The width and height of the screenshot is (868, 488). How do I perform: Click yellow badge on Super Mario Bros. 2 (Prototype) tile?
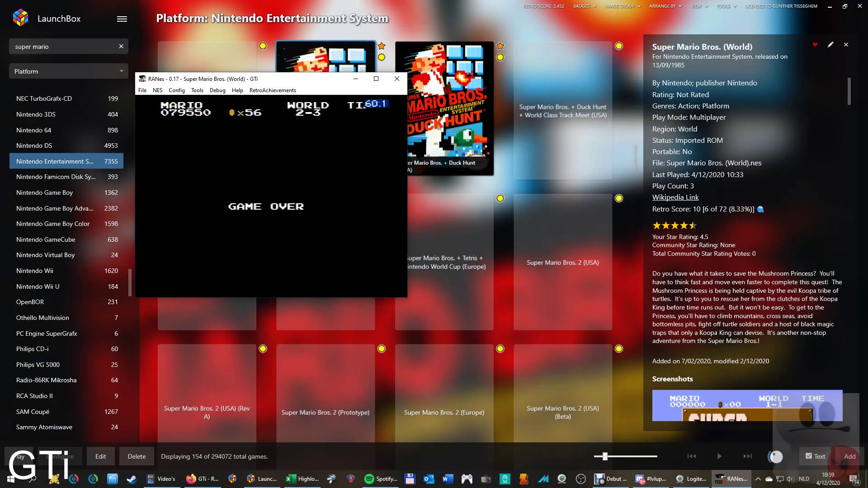click(382, 349)
